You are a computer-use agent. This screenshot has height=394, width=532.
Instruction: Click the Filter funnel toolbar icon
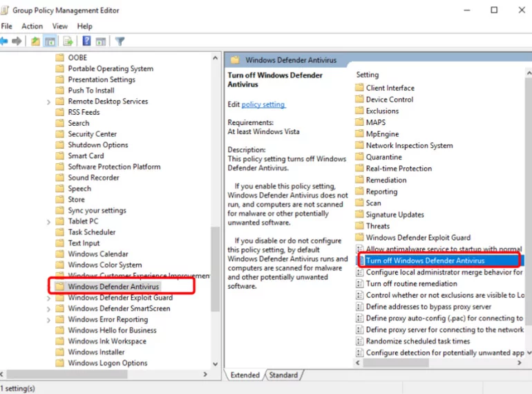pos(120,41)
